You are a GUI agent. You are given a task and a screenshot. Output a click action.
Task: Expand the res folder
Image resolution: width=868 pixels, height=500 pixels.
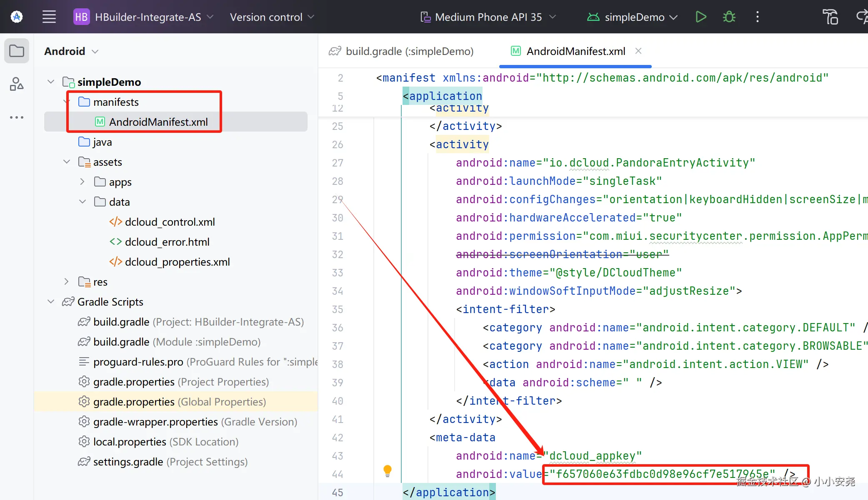point(66,282)
